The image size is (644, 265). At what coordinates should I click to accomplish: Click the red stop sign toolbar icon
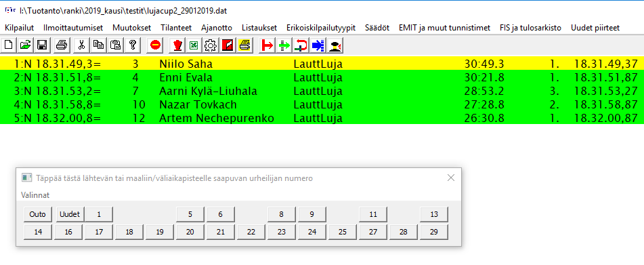coord(155,45)
